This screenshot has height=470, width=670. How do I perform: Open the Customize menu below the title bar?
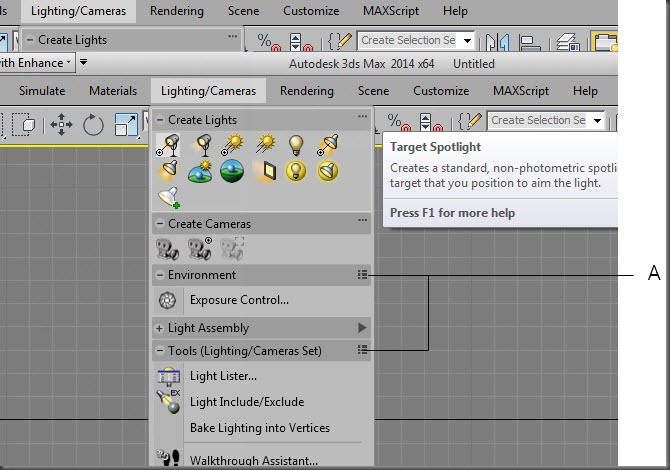tap(441, 91)
